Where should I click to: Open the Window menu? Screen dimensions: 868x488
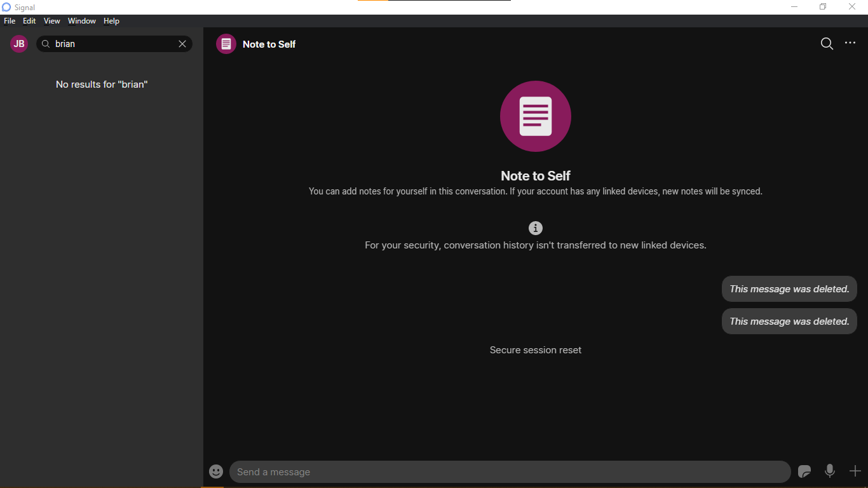tap(81, 20)
